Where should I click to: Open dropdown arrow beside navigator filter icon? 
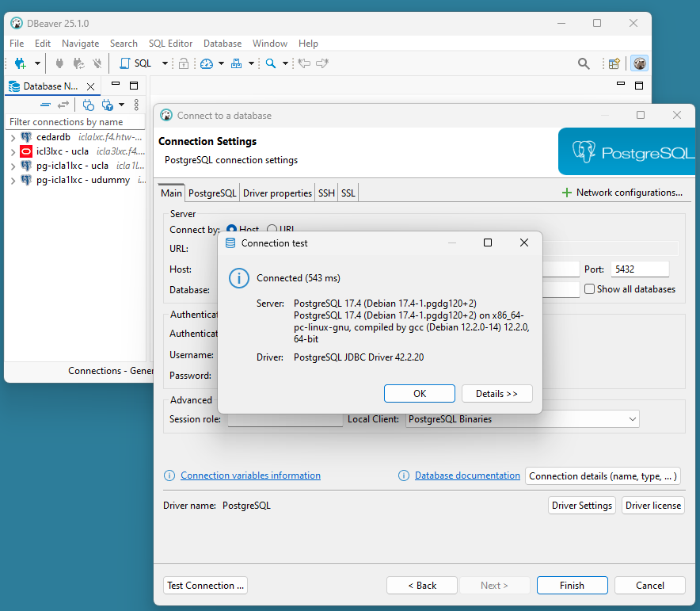click(121, 105)
